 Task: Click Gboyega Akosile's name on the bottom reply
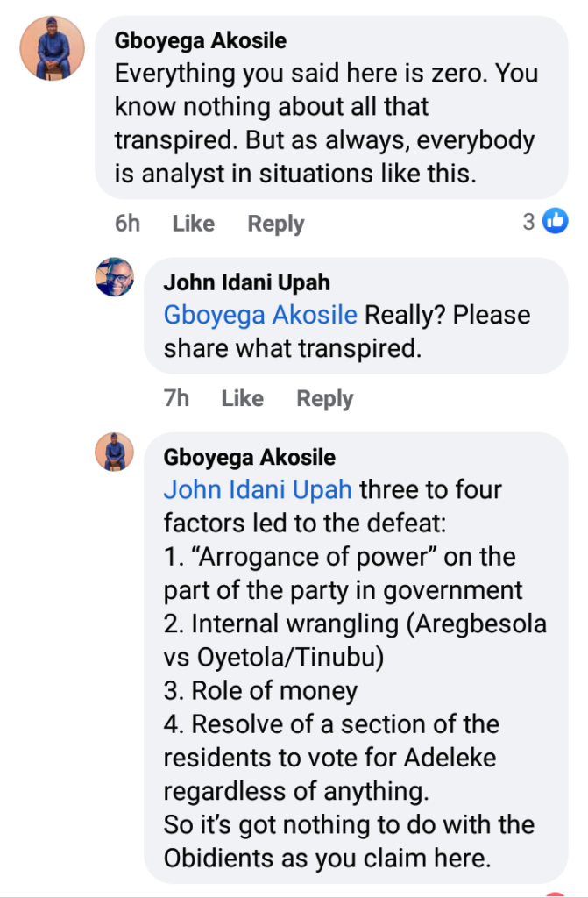click(250, 457)
